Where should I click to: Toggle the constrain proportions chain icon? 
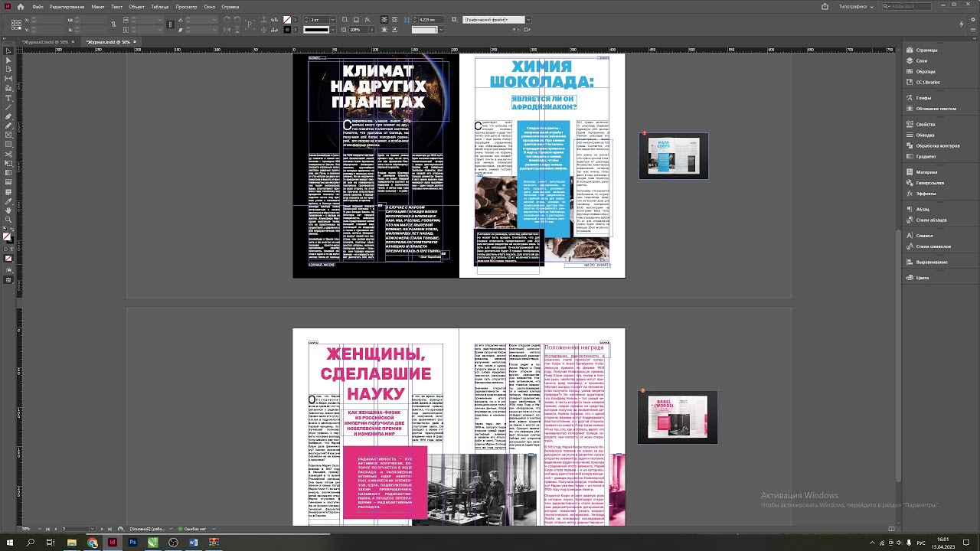170,24
